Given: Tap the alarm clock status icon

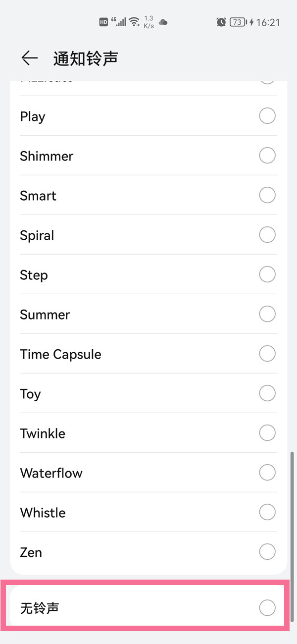Looking at the screenshot, I should point(221,22).
